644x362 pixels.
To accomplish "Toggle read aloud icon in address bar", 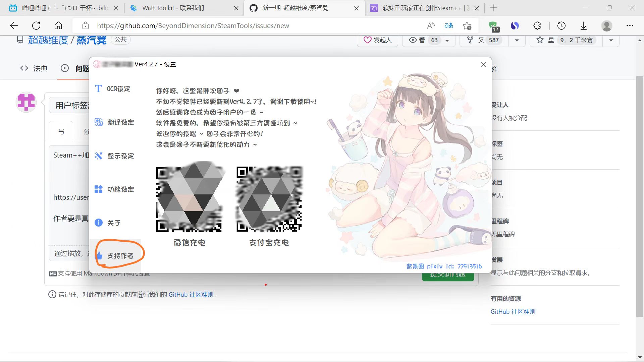I will click(x=431, y=25).
